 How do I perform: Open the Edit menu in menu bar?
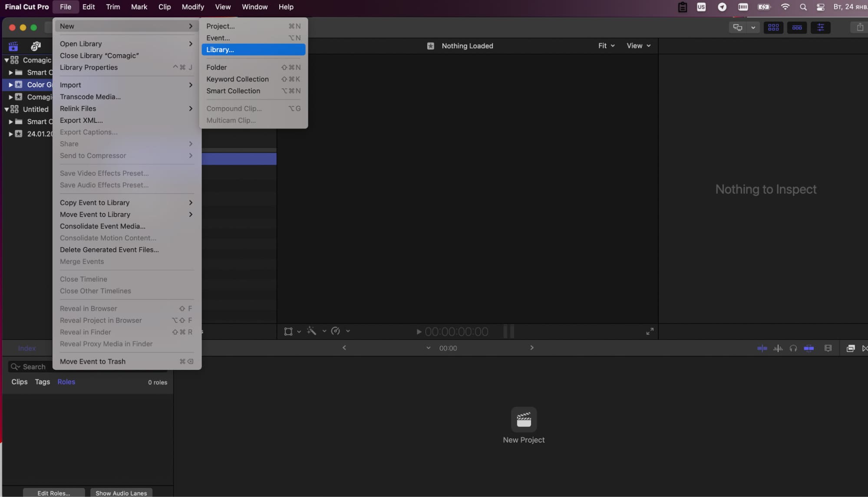[89, 7]
